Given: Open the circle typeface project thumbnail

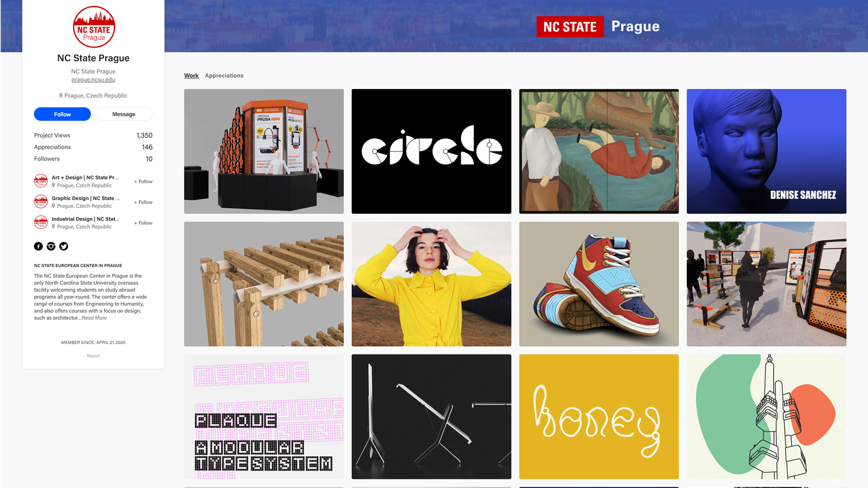Looking at the screenshot, I should tap(432, 151).
